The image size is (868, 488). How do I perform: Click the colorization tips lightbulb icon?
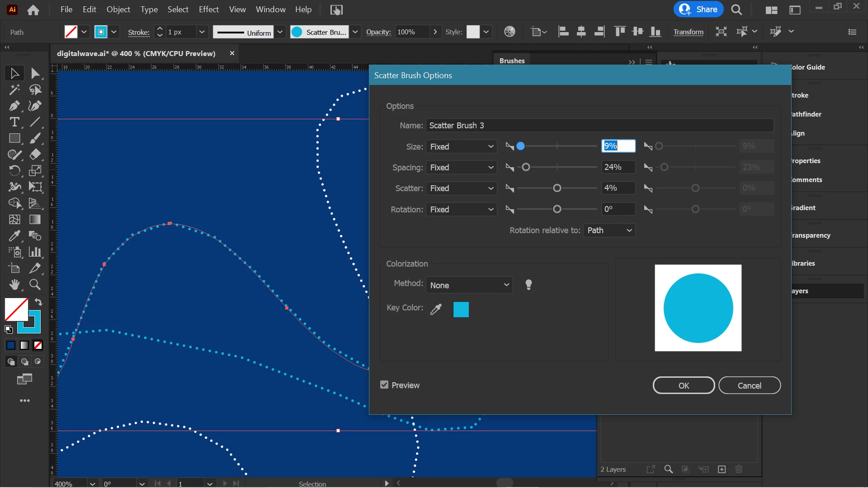[x=528, y=285]
